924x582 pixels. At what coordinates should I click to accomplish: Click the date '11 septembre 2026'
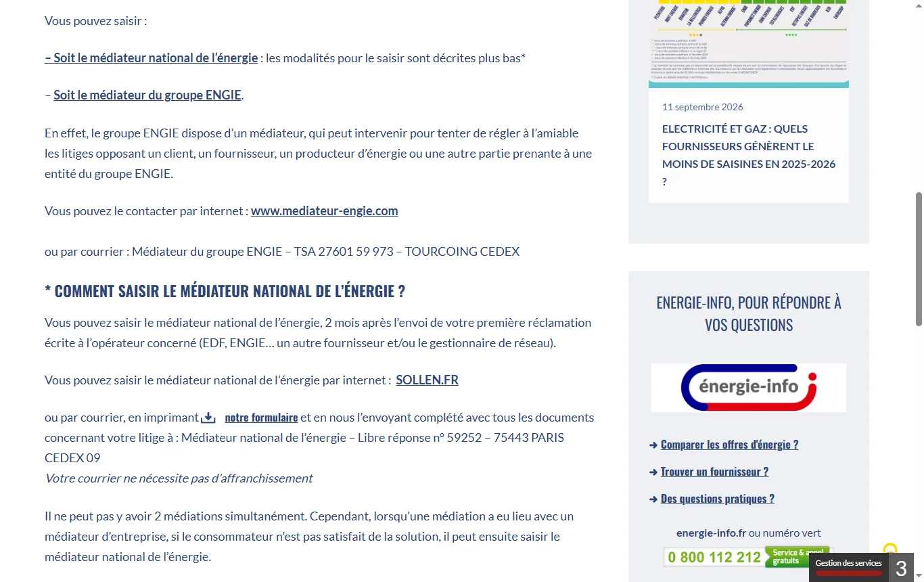(703, 107)
